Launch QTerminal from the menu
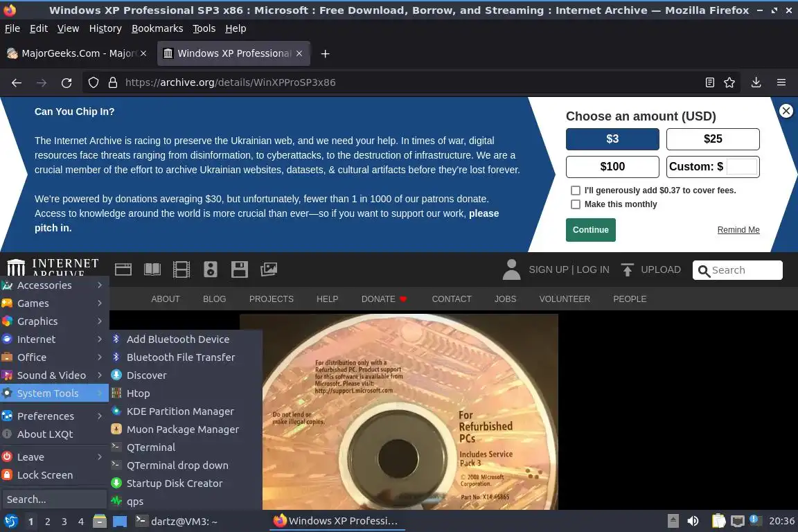Image resolution: width=798 pixels, height=532 pixels. [x=185, y=447]
